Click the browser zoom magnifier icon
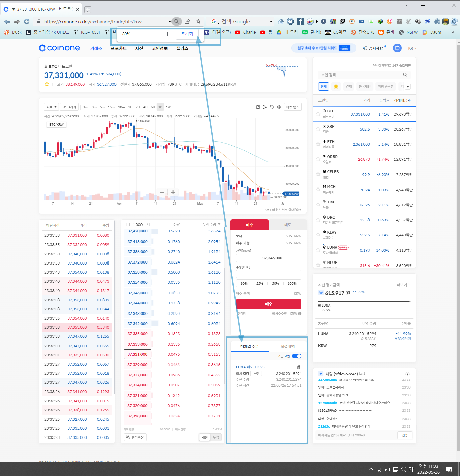Screen dimensions: 460x476 coord(176,21)
